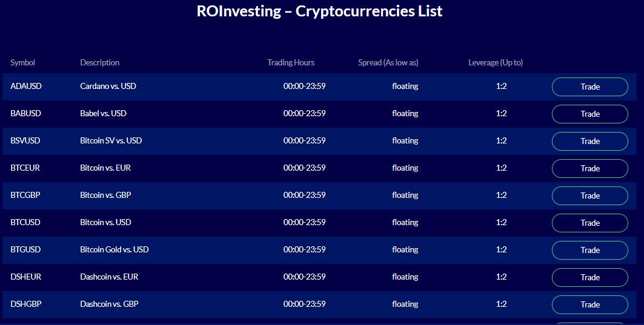Select the Babel vs. USD description
The image size is (644, 325).
tap(103, 113)
